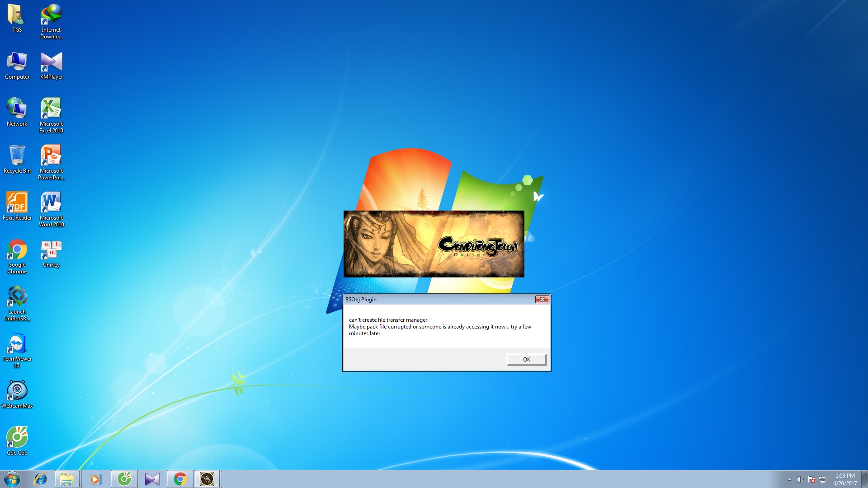Open Cốc Cốc browser from taskbar
The height and width of the screenshot is (488, 868).
pyautogui.click(x=124, y=479)
